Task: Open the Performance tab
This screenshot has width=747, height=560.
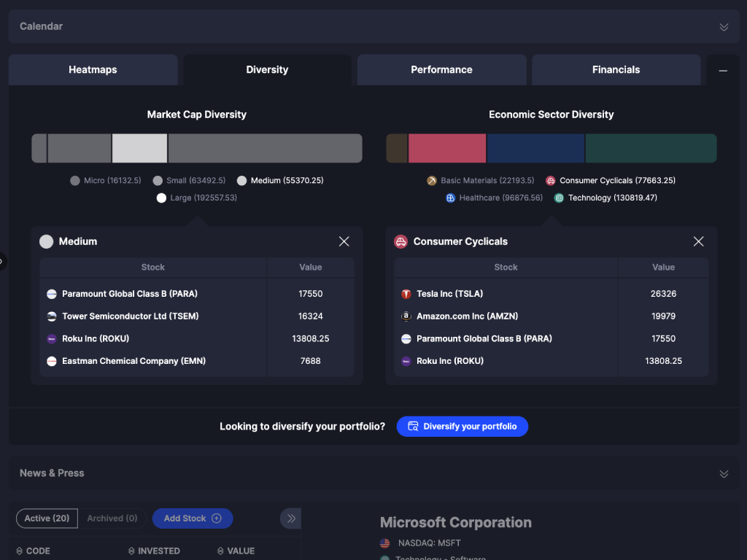Action: point(441,69)
